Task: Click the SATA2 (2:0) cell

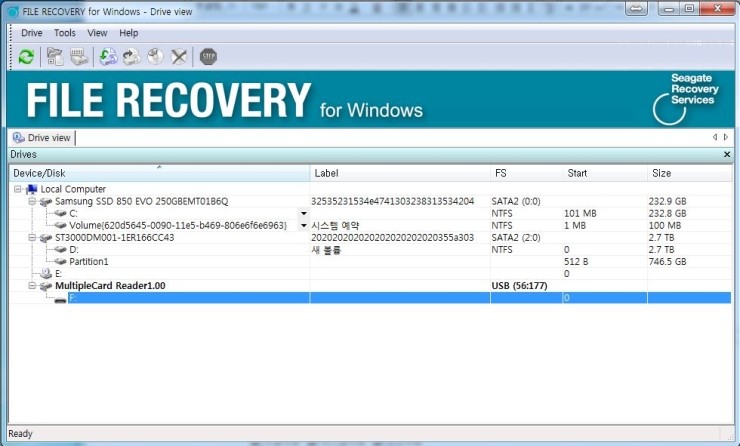Action: coord(516,237)
